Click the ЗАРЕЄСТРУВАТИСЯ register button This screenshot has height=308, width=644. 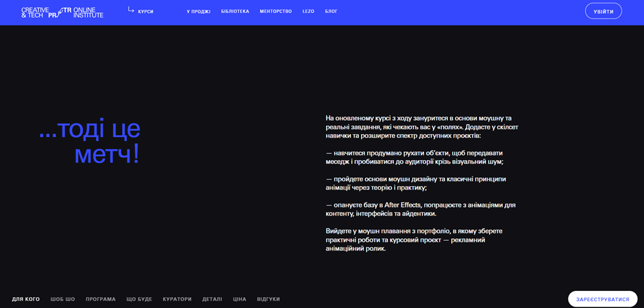click(602, 299)
